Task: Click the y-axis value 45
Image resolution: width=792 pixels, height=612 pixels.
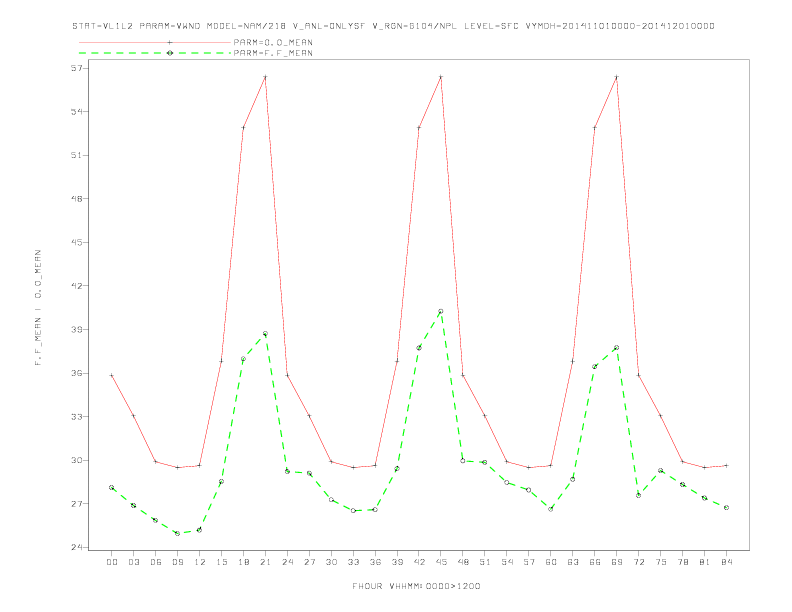Action: pos(77,242)
